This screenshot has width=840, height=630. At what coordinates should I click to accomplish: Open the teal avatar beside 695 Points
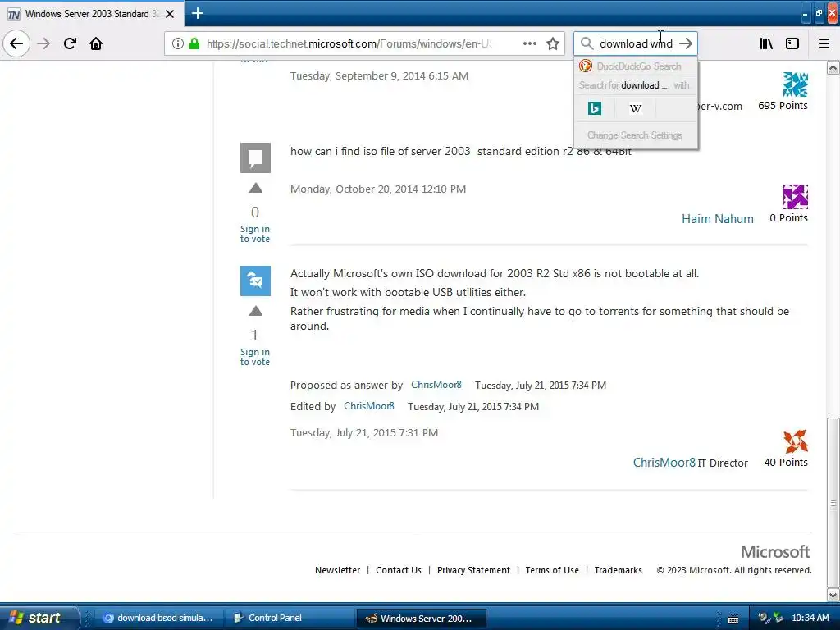point(796,84)
